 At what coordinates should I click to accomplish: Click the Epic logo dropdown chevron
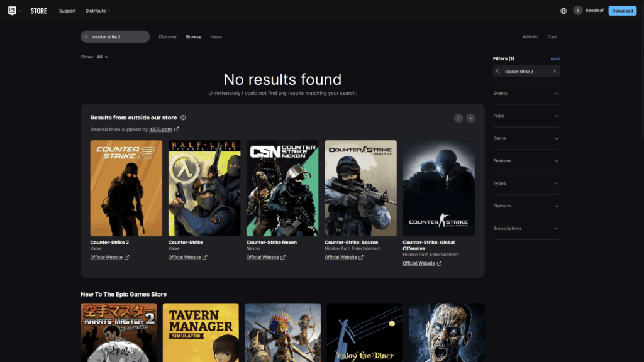(19, 11)
